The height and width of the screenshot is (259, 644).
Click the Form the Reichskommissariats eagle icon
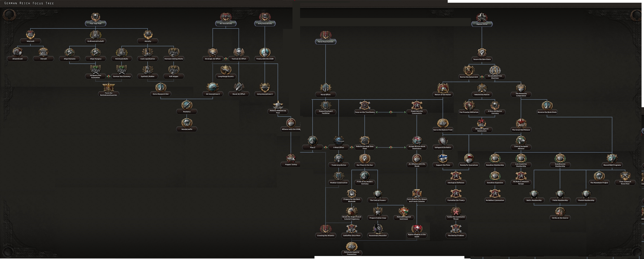coord(109,87)
